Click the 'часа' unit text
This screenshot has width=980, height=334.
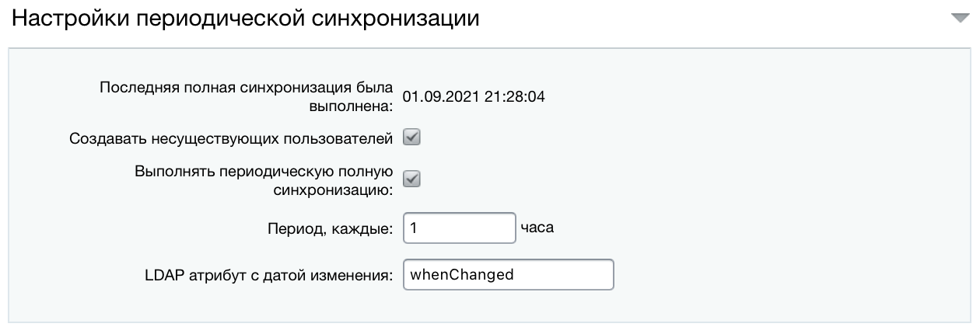[x=537, y=228]
